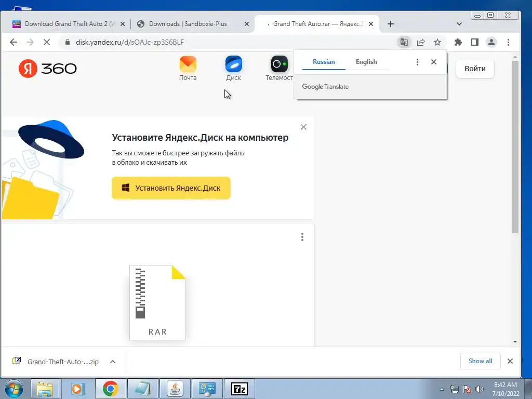
Task: Open Диск service icon
Action: click(x=233, y=68)
